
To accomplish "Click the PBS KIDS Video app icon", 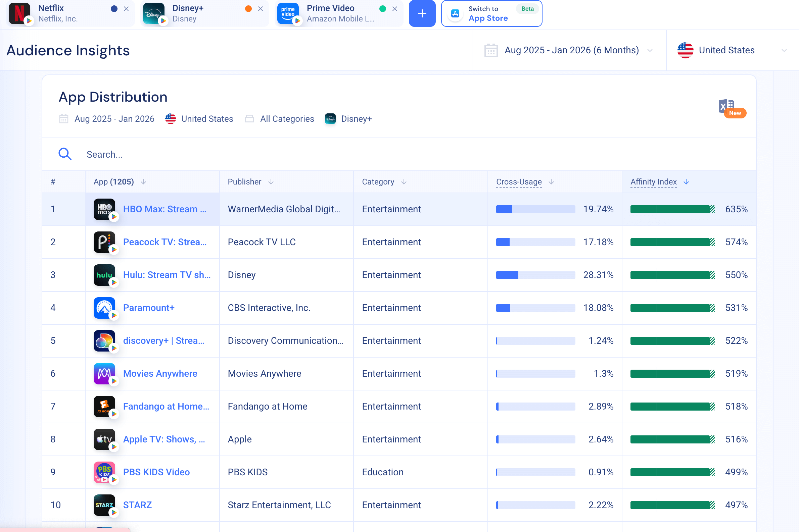I will click(x=104, y=473).
